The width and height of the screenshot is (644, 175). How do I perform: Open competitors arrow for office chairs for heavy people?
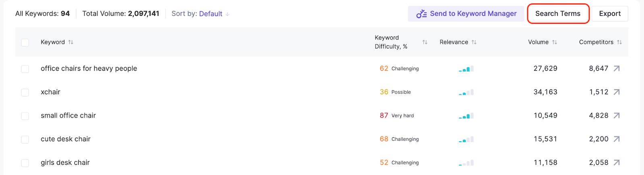point(616,69)
